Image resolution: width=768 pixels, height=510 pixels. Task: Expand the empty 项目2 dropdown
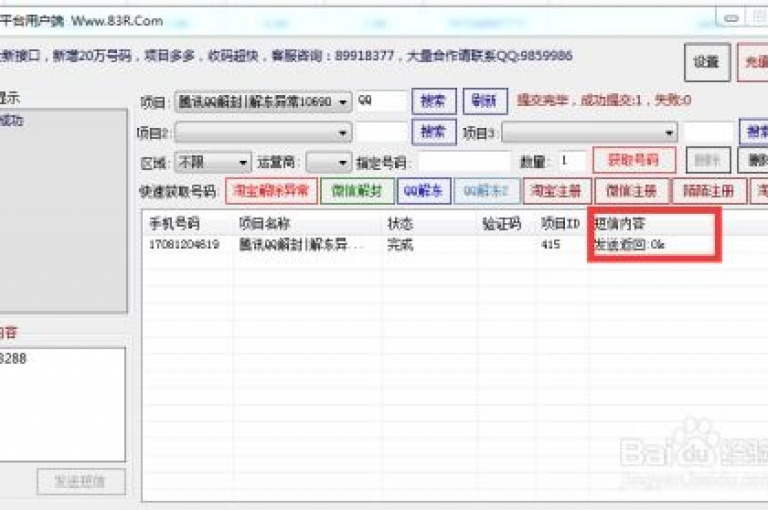tap(263, 132)
